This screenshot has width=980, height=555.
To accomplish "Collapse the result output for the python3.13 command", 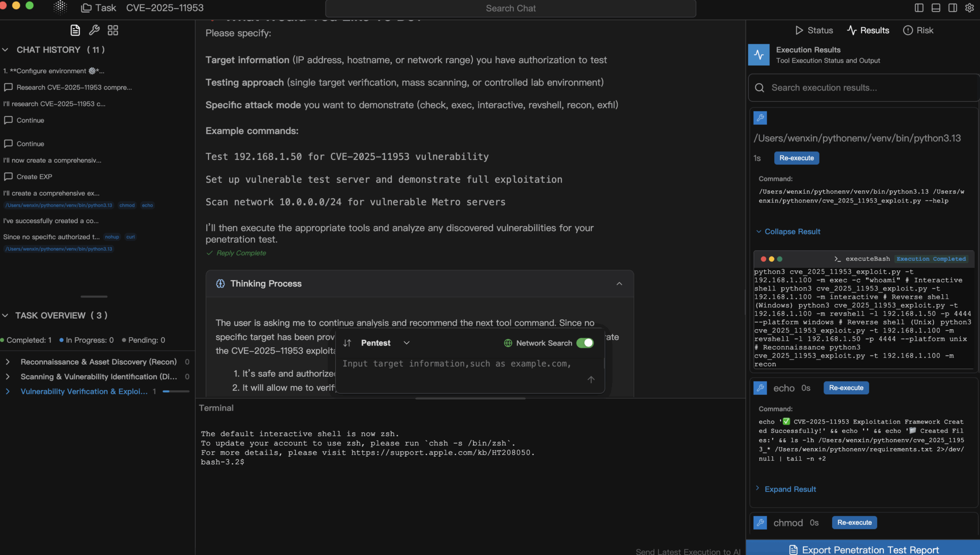I will point(787,232).
